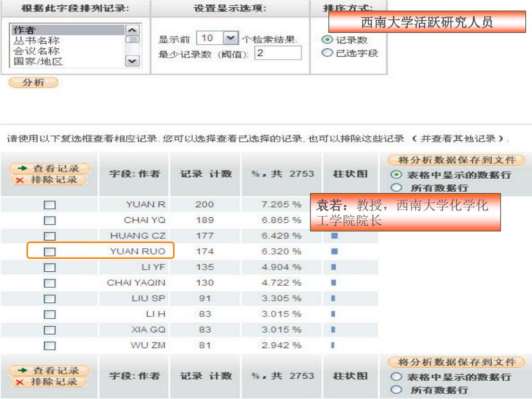The height and width of the screenshot is (399, 532).
Task: Click the 分析 button
Action: pyautogui.click(x=33, y=83)
